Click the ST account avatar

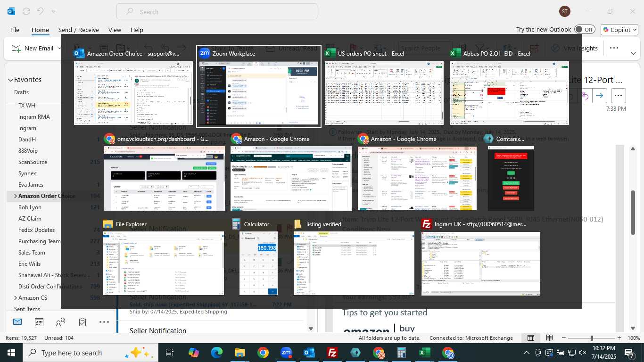pos(564,11)
